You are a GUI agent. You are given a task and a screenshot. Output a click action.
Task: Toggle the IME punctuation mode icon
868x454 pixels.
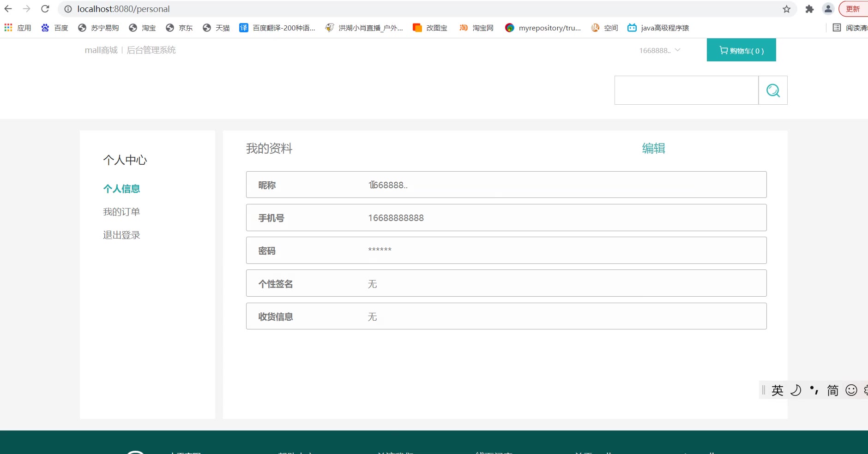coord(814,390)
